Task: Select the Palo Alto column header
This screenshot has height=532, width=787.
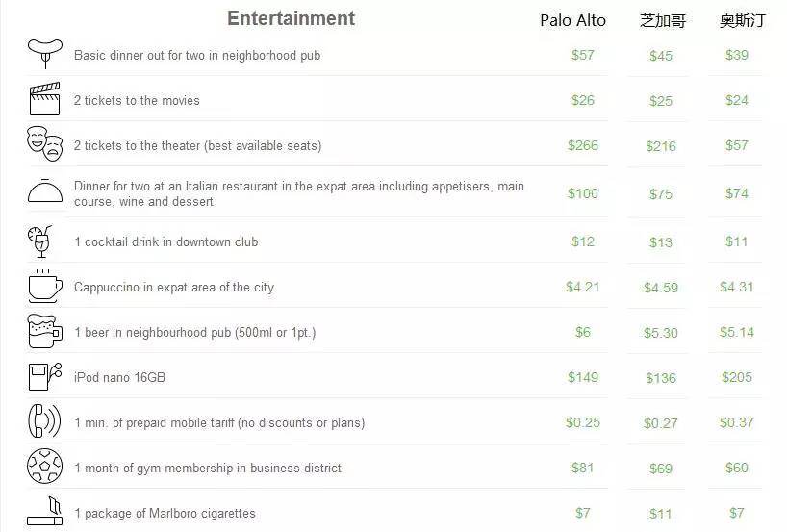Action: (572, 20)
